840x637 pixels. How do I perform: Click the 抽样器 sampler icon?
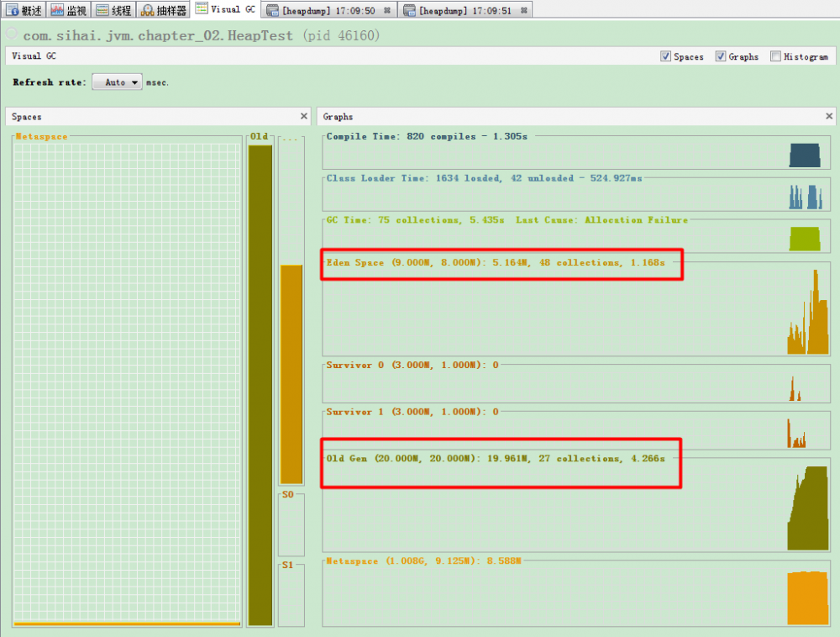point(147,10)
